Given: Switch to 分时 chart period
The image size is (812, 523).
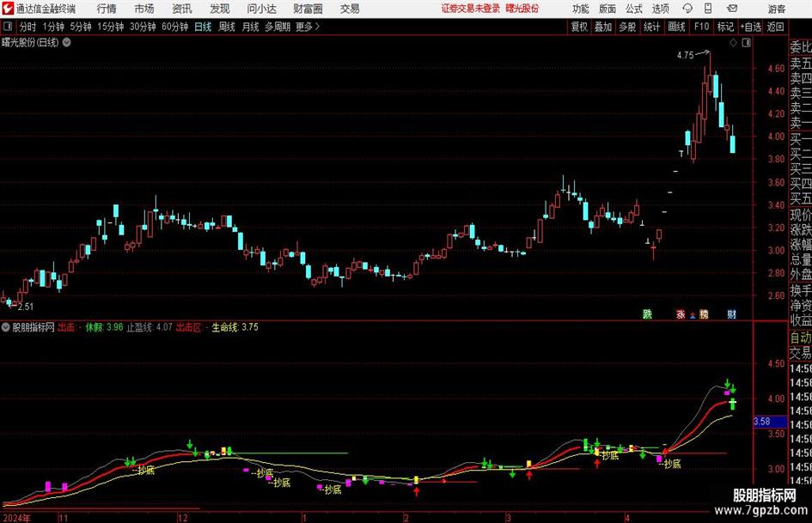Looking at the screenshot, I should click(x=28, y=27).
